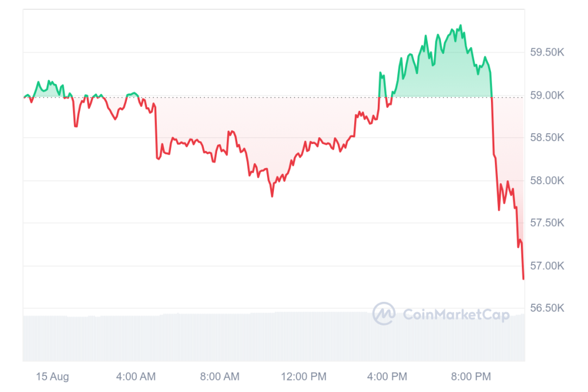Click the final lowest point of the red line
The height and width of the screenshot is (392, 588).
click(523, 278)
